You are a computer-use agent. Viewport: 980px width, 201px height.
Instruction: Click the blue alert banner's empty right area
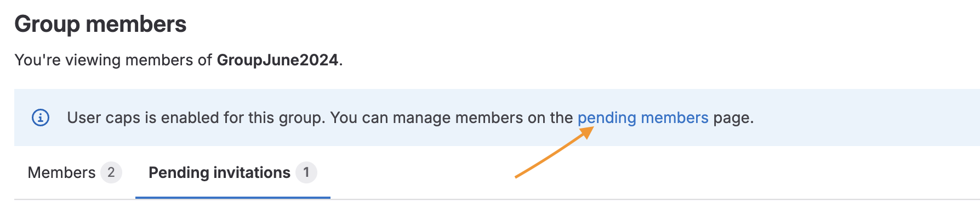[x=866, y=118]
